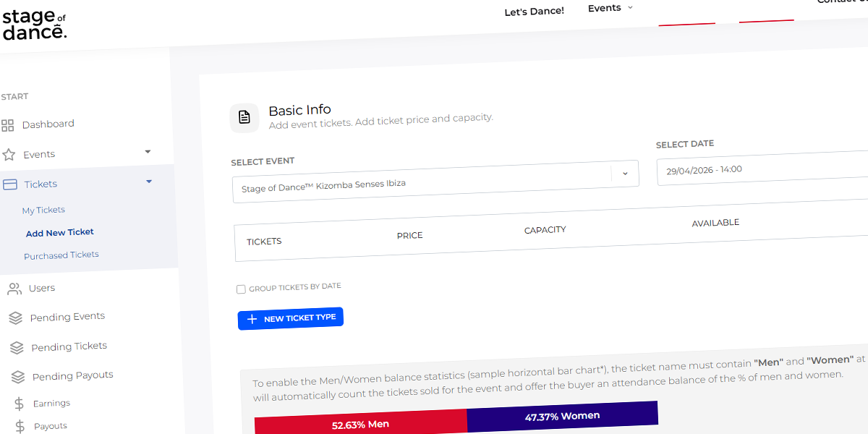Viewport: 868px width, 434px height.
Task: Enable Group Tickets By Date checkbox
Action: (x=241, y=289)
